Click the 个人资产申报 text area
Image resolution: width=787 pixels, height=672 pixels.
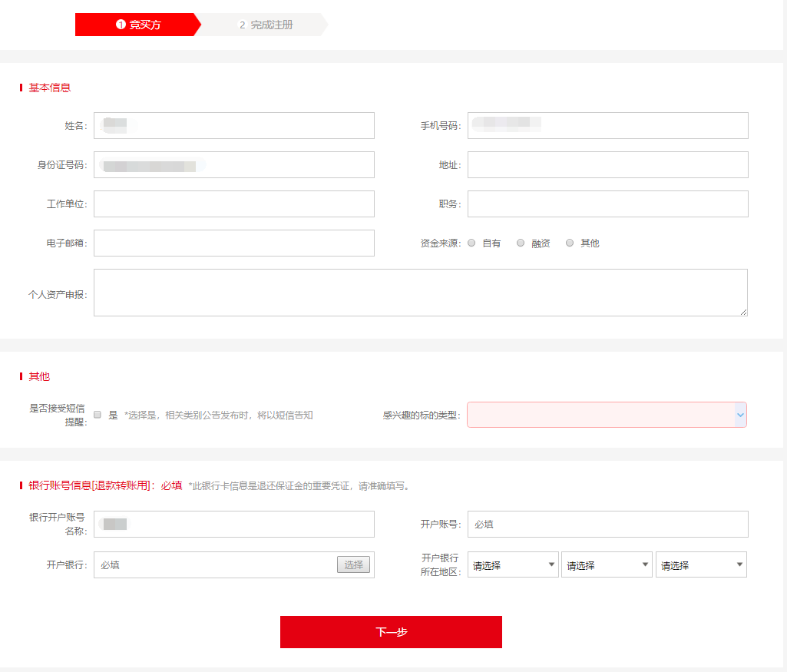pos(420,292)
